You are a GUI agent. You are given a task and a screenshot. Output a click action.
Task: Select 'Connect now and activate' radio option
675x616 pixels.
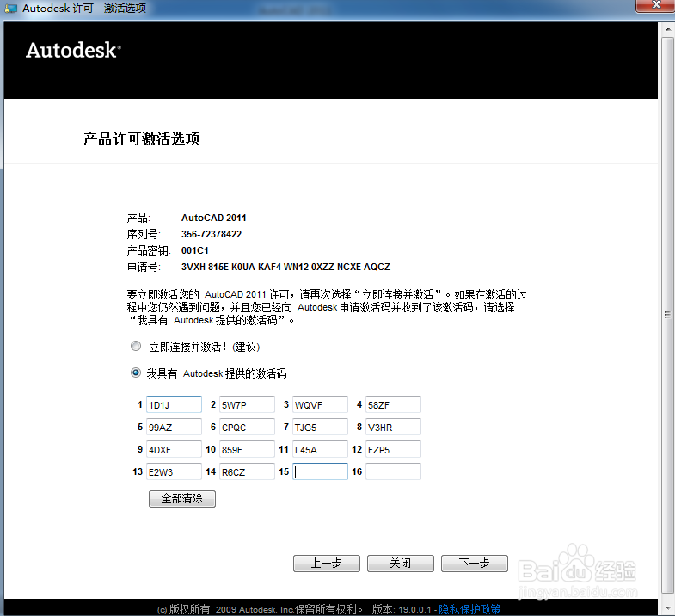tap(136, 346)
